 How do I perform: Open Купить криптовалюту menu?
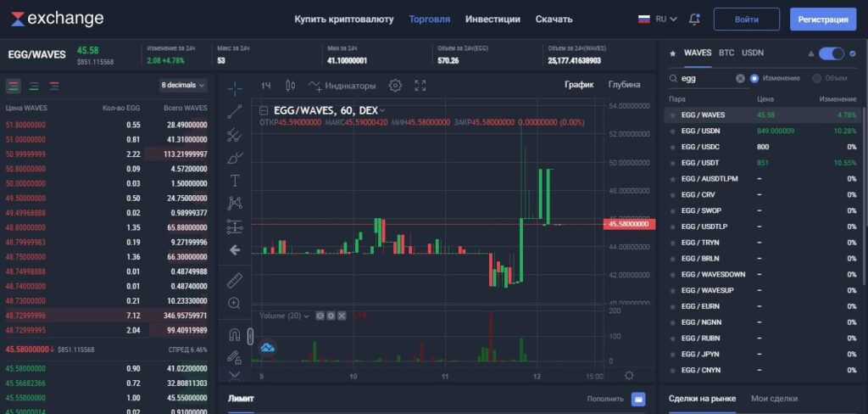tap(344, 19)
